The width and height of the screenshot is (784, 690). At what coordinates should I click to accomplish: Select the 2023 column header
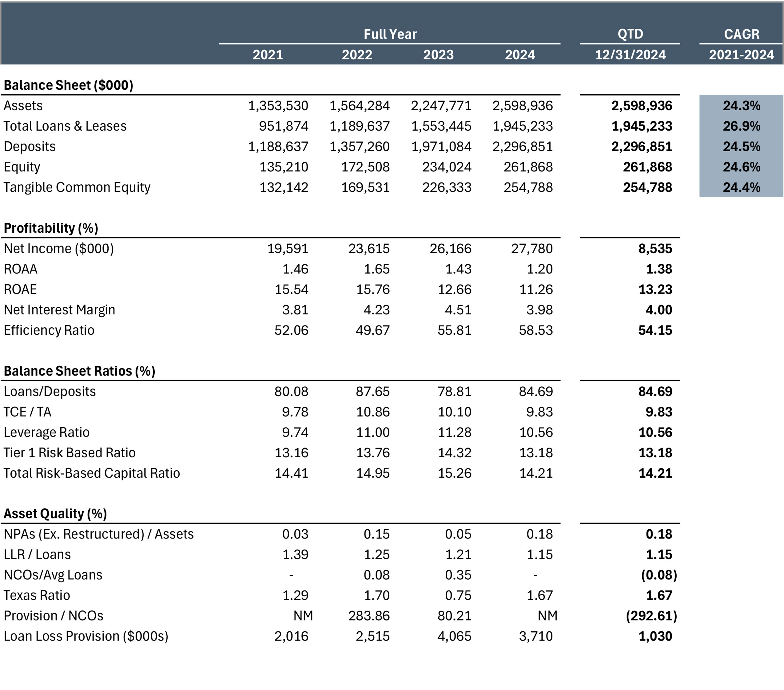click(438, 54)
